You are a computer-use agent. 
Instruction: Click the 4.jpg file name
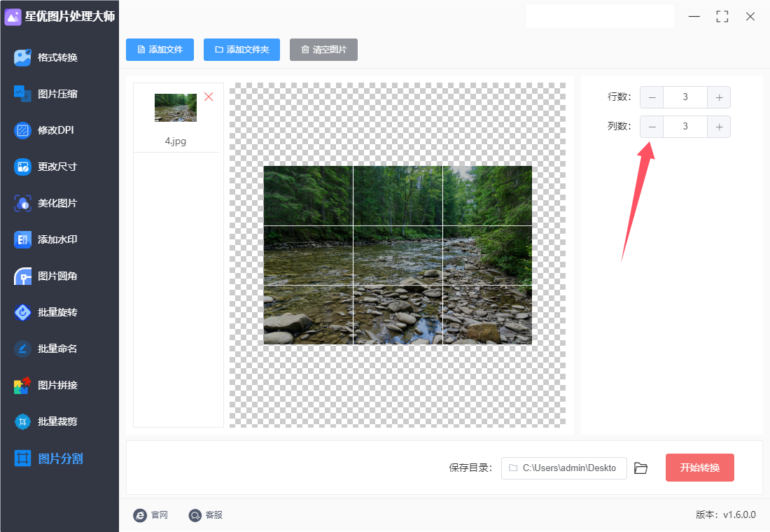175,141
